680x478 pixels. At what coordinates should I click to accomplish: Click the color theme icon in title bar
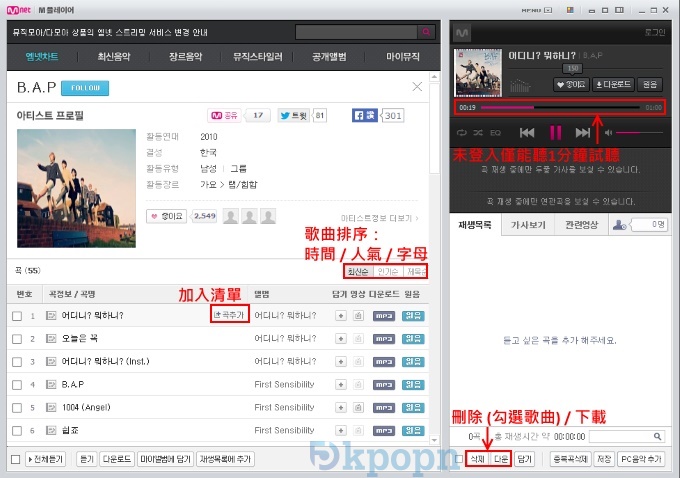570,10
